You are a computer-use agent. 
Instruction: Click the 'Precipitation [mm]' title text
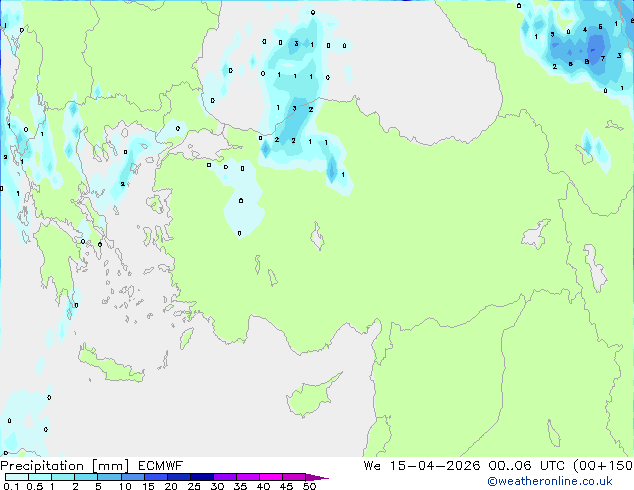pos(64,466)
